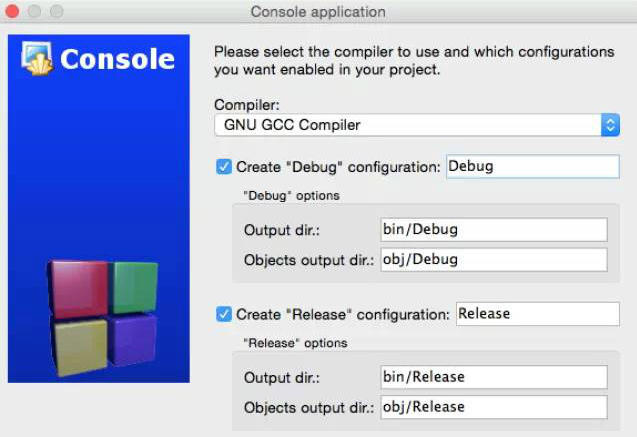
Task: Open the GNU GCC Compiler dropdown
Action: (417, 125)
